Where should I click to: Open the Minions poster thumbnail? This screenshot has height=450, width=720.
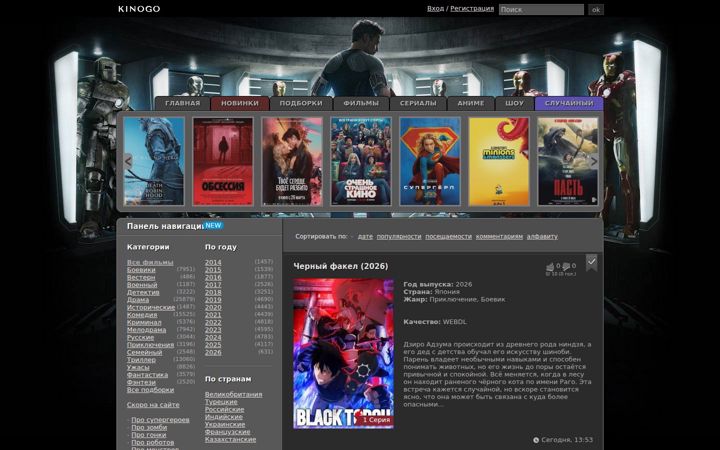point(499,161)
